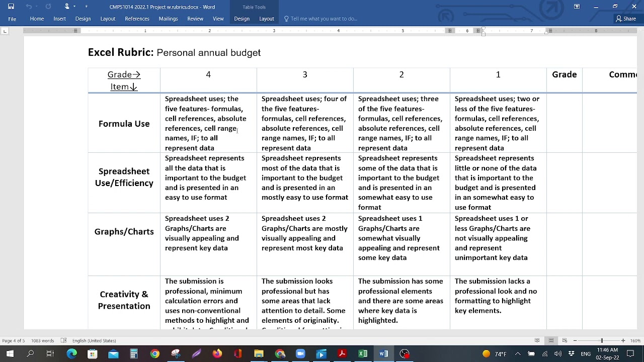644x362 pixels.
Task: Switch to the Review tab
Action: pos(195,19)
